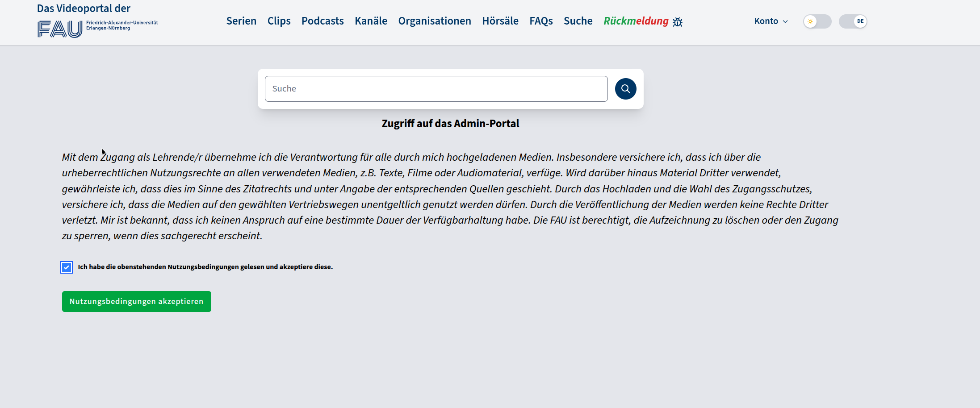The width and height of the screenshot is (980, 408).
Task: Open the FAQs page
Action: tap(541, 21)
